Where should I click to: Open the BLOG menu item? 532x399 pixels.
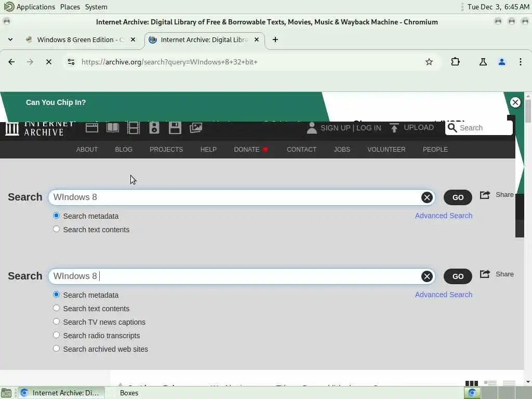click(124, 150)
